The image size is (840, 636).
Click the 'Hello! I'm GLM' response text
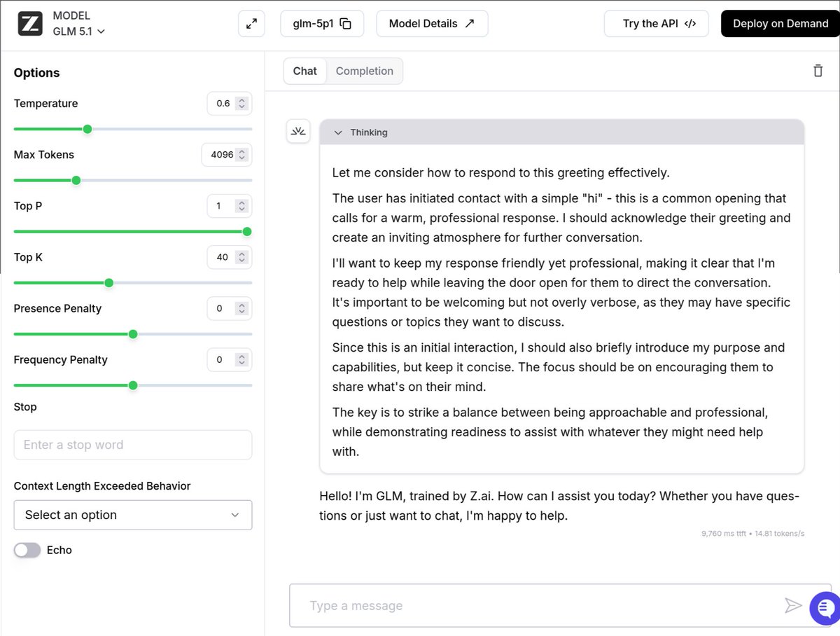(559, 506)
